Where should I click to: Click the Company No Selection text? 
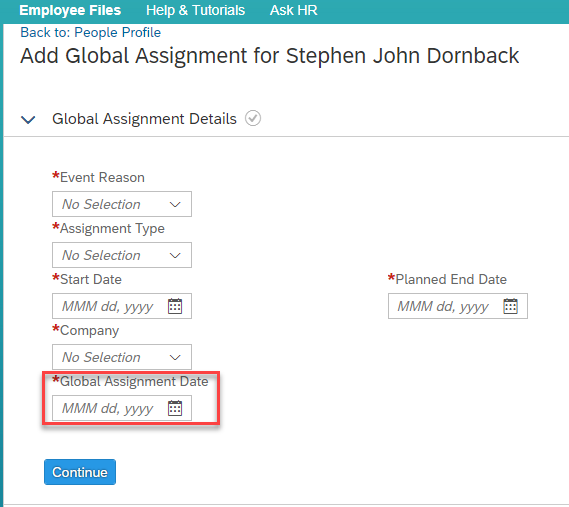tap(101, 357)
